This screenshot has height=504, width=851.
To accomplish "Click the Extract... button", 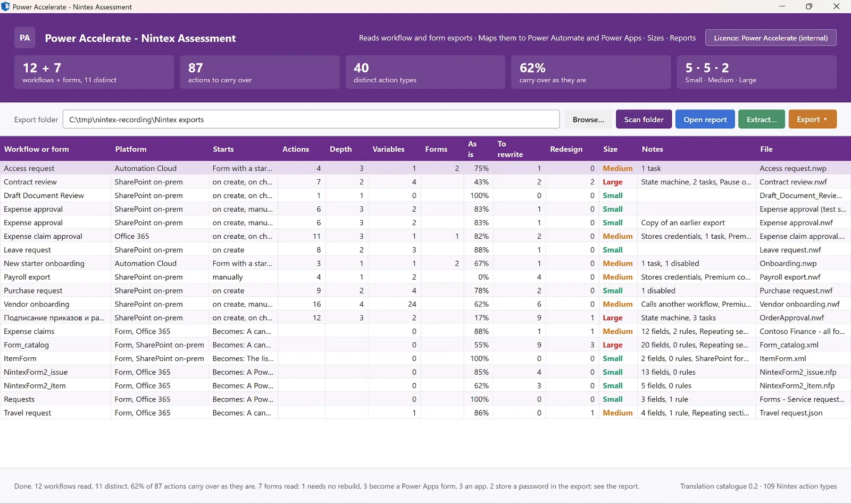I will coord(762,119).
